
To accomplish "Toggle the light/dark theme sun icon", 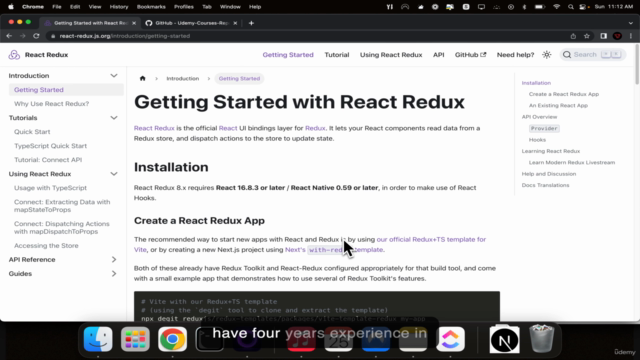I will (x=547, y=55).
